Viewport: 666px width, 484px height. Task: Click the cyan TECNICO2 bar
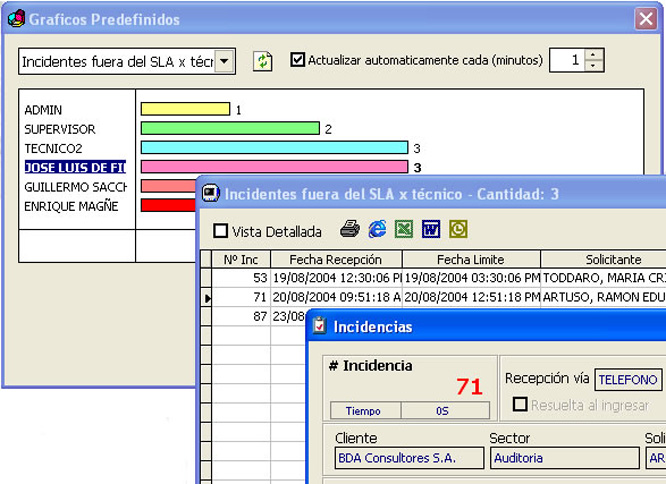click(x=274, y=148)
